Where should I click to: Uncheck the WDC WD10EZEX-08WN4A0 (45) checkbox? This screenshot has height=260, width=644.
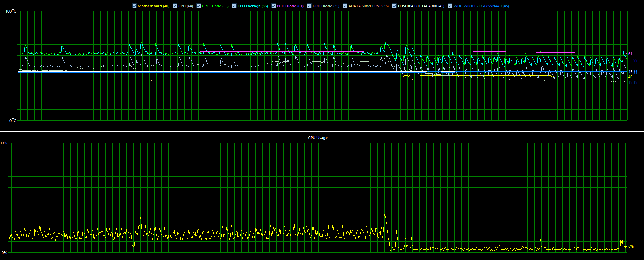click(x=450, y=6)
